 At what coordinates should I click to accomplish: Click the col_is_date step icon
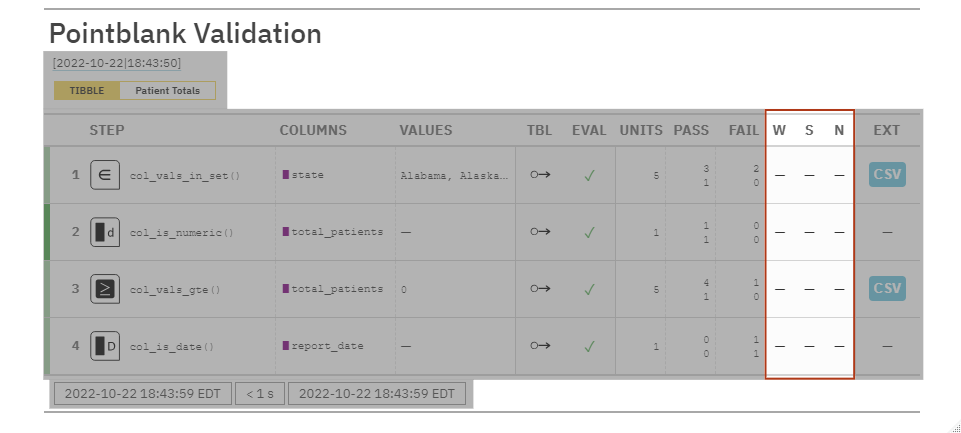point(105,346)
